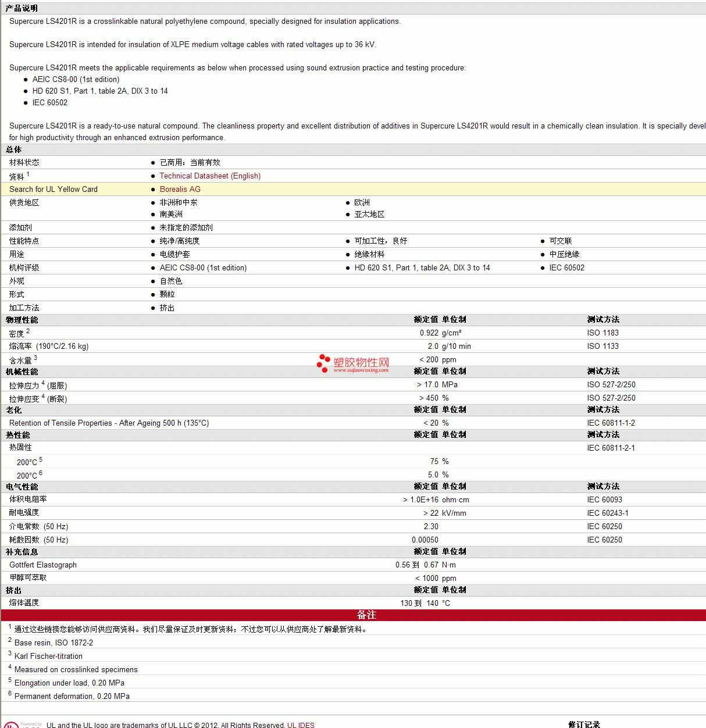Screen dimensions: 706x728
Task: Select the < 200 ppm water content value
Action: click(x=438, y=359)
